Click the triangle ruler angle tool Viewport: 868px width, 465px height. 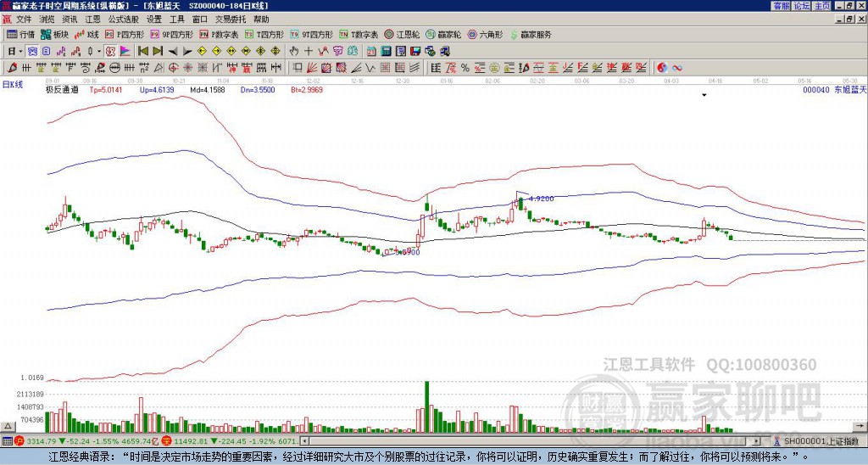coord(159,68)
